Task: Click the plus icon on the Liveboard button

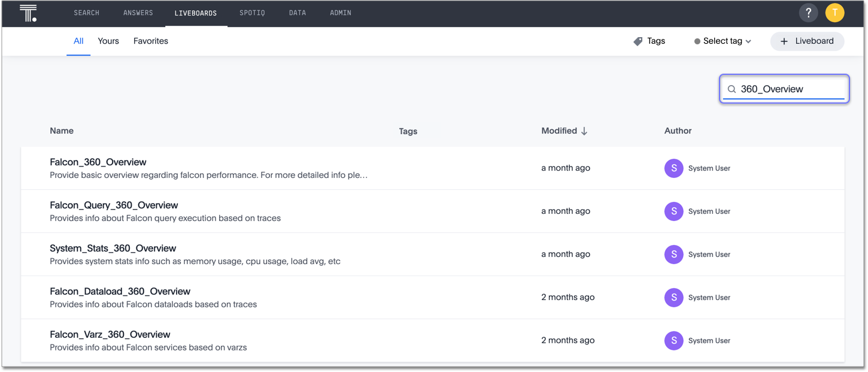Action: click(x=784, y=41)
